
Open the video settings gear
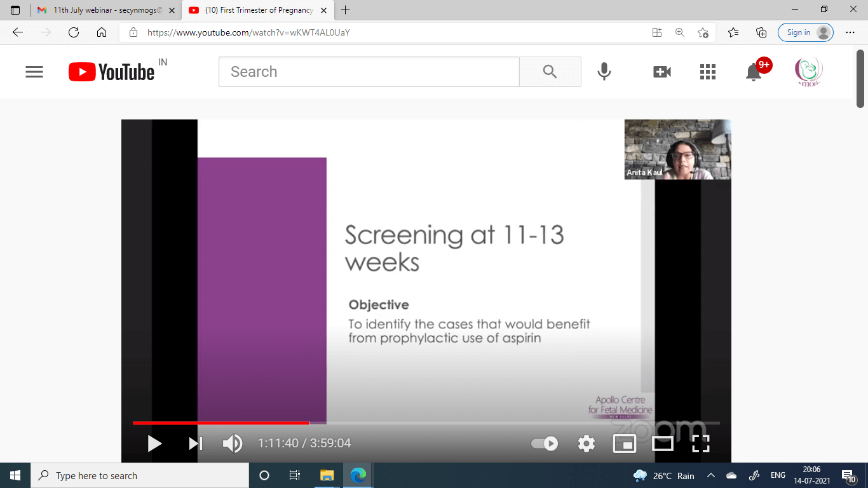(587, 443)
